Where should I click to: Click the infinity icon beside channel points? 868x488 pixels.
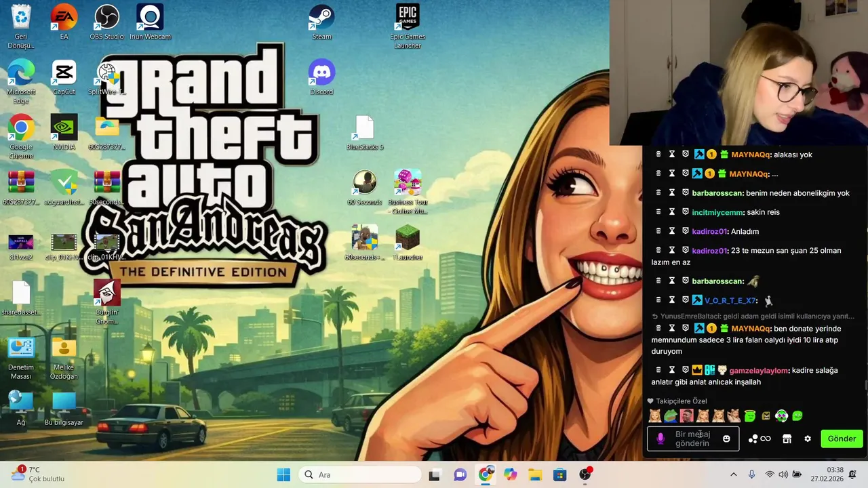point(766,439)
